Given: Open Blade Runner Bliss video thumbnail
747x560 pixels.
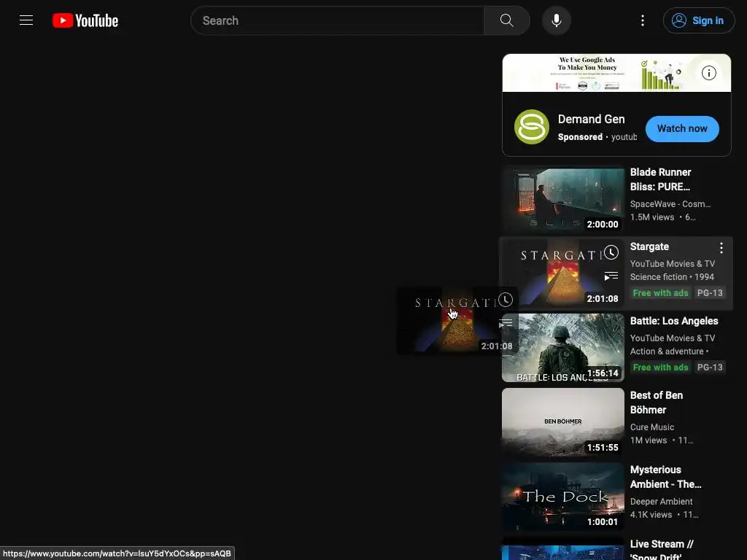Looking at the screenshot, I should coord(562,199).
